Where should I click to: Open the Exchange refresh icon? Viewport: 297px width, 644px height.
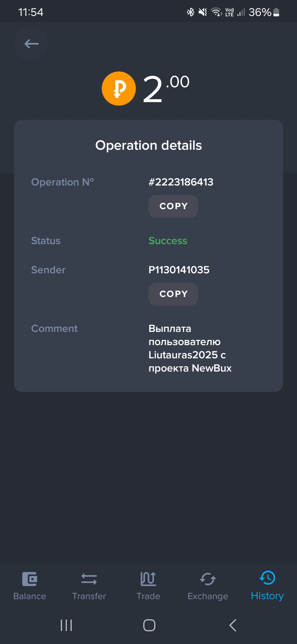[x=208, y=579]
